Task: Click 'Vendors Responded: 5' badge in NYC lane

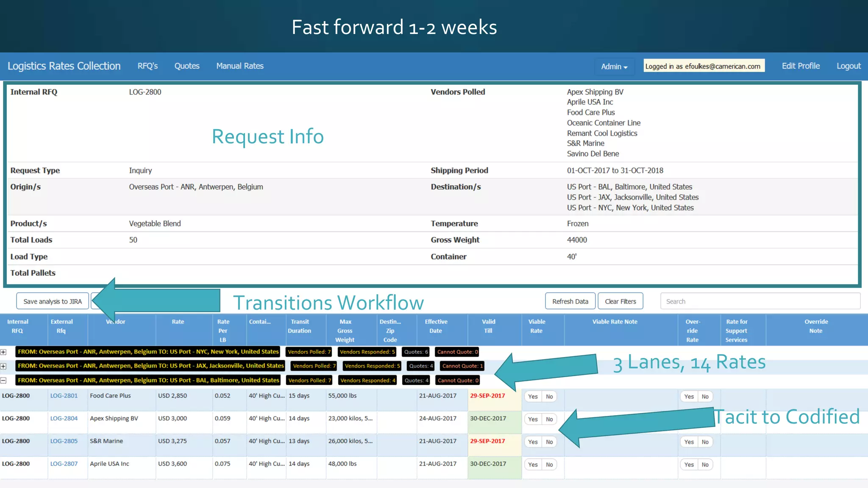Action: click(367, 352)
